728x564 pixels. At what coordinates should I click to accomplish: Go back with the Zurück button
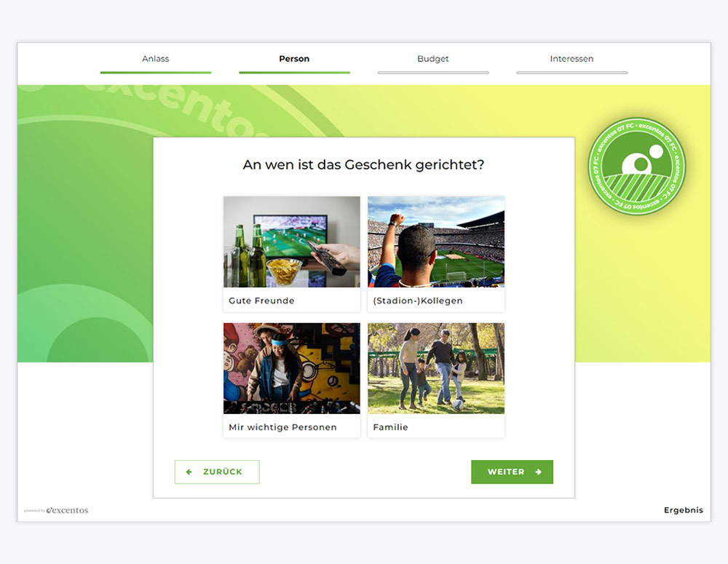tap(217, 472)
